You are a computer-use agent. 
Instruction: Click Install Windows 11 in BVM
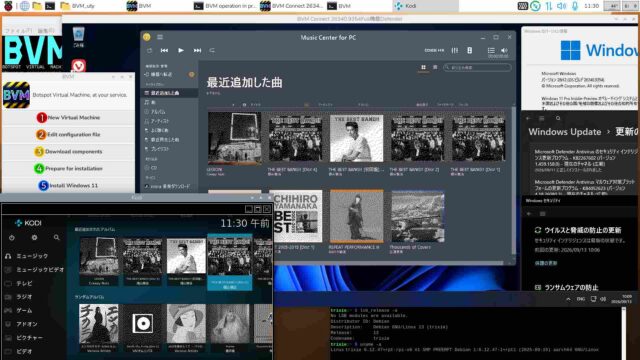69,185
